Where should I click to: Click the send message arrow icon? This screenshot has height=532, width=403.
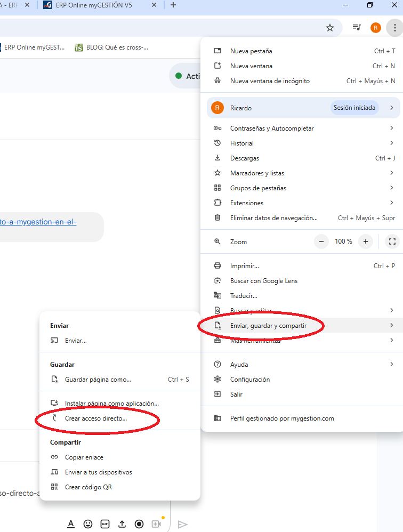point(182,524)
